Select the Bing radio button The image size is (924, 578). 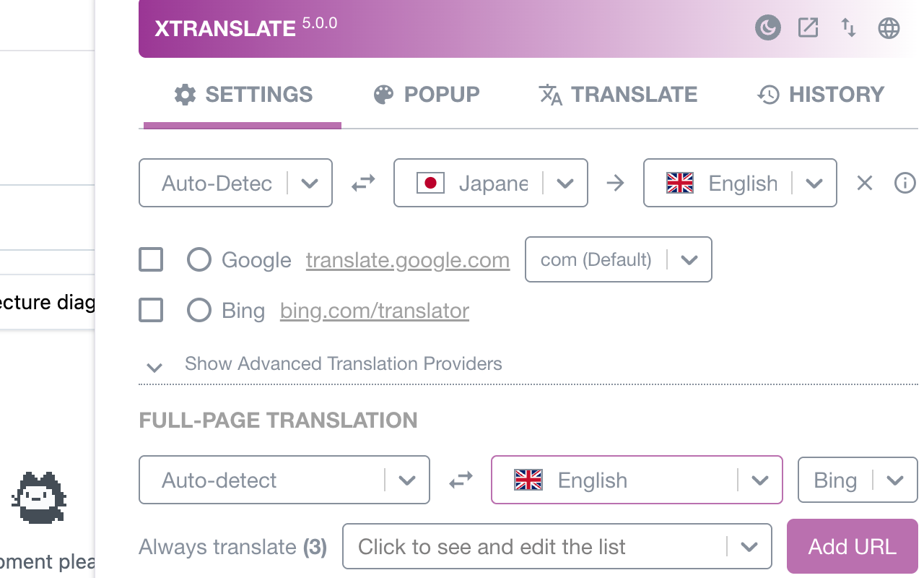[x=199, y=310]
